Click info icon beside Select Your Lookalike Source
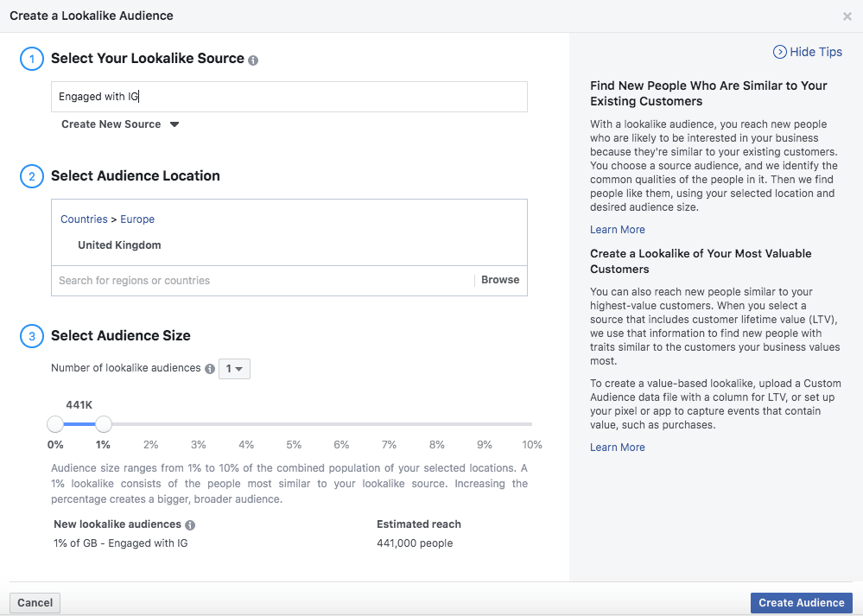863x616 pixels. [253, 60]
